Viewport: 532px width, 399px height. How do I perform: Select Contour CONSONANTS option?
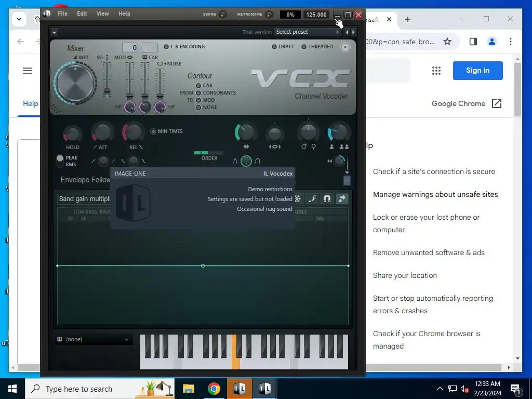(x=216, y=92)
